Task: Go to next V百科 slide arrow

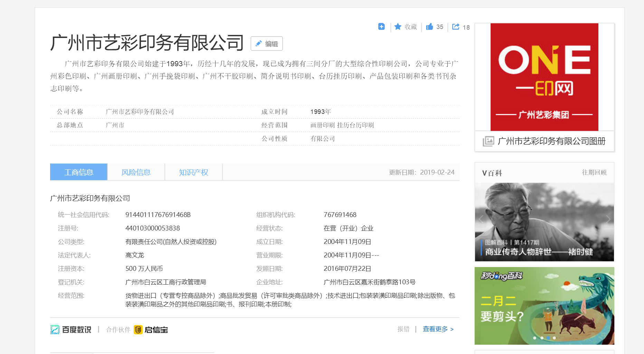Action: (x=608, y=219)
